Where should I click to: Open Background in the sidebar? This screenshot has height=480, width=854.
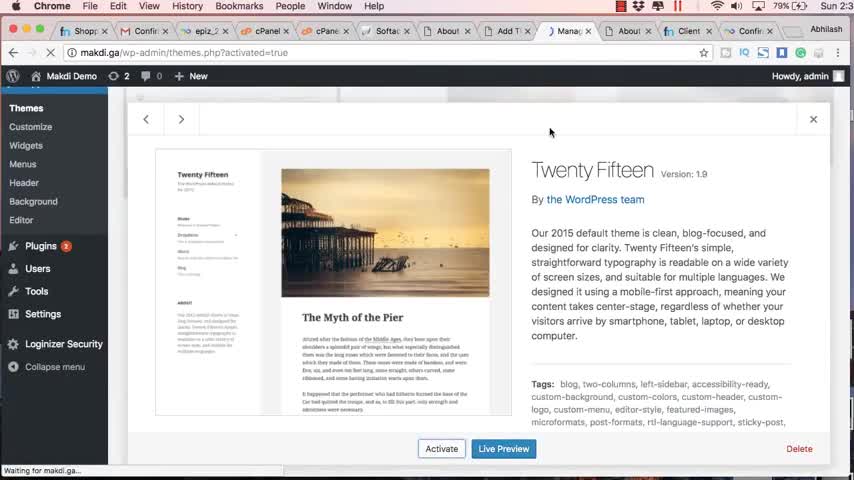pyautogui.click(x=33, y=202)
